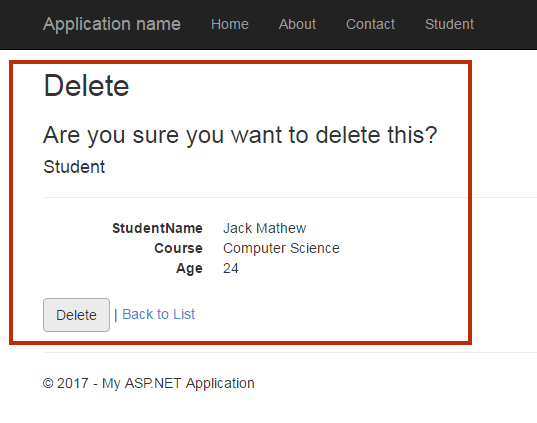Click the horizontal divider under Student heading

point(290,197)
